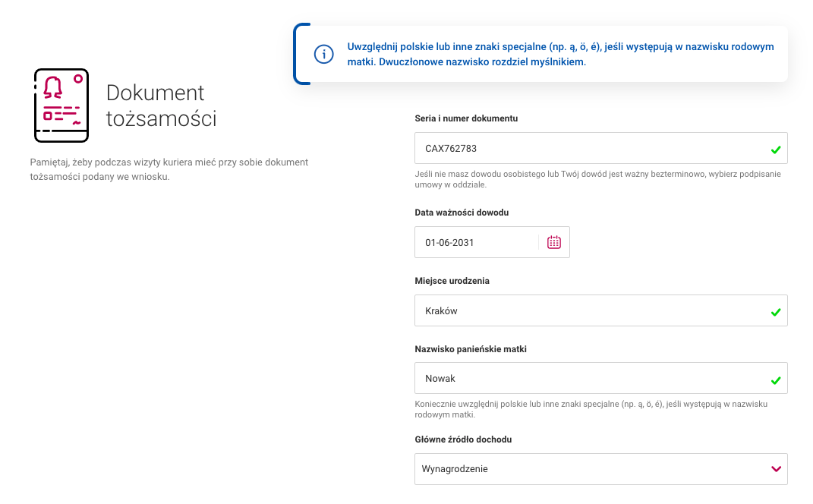The width and height of the screenshot is (813, 504).
Task: Click the green checkmark in the document number field
Action: click(776, 150)
